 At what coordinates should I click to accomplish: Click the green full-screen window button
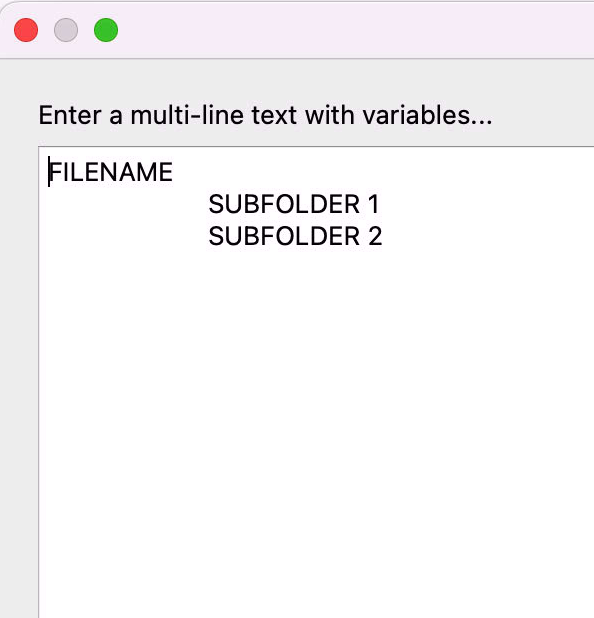coord(106,30)
